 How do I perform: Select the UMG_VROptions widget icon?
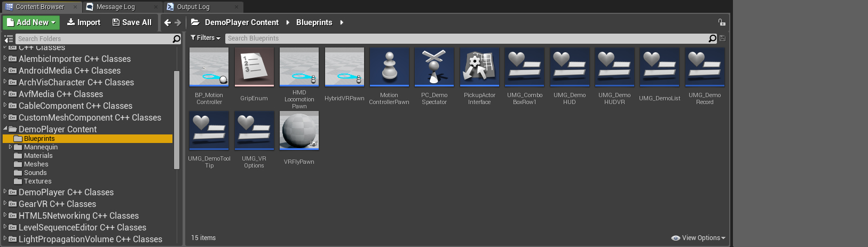pos(254,130)
